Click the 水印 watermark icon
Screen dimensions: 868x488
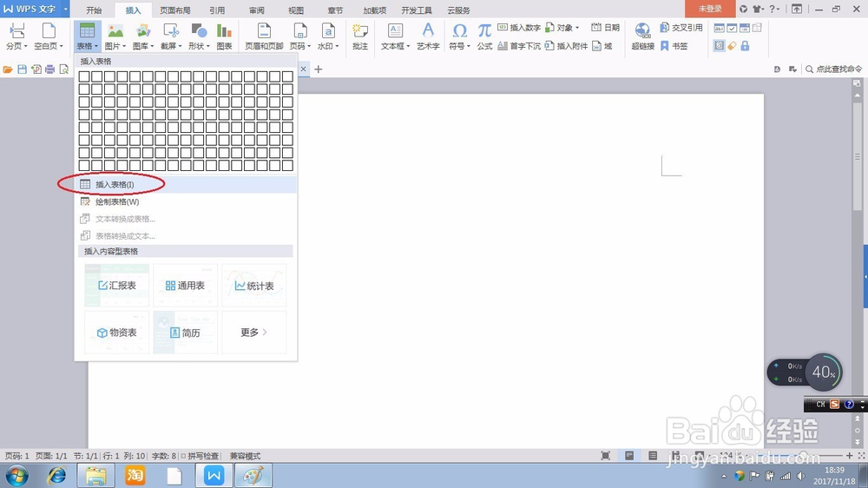pyautogui.click(x=328, y=30)
